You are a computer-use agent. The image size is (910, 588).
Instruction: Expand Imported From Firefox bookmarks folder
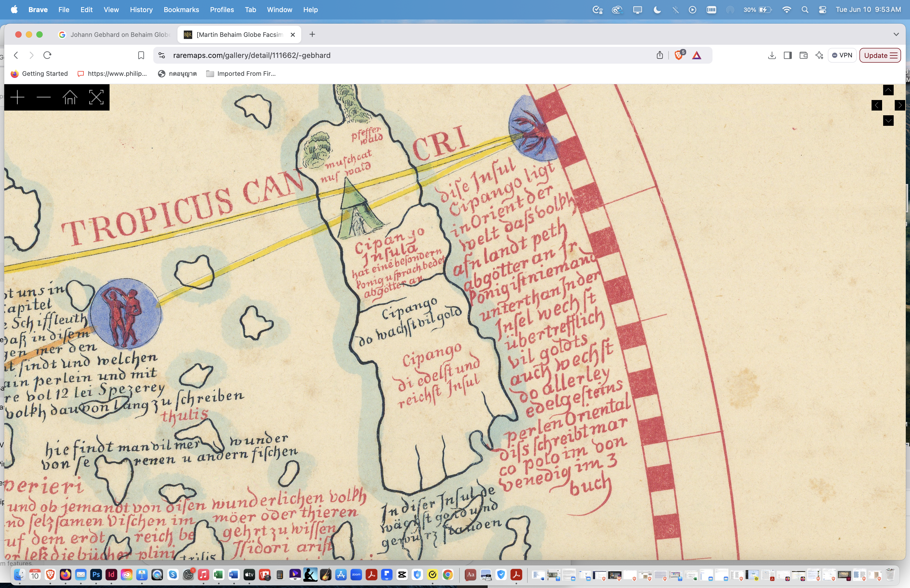click(x=241, y=74)
